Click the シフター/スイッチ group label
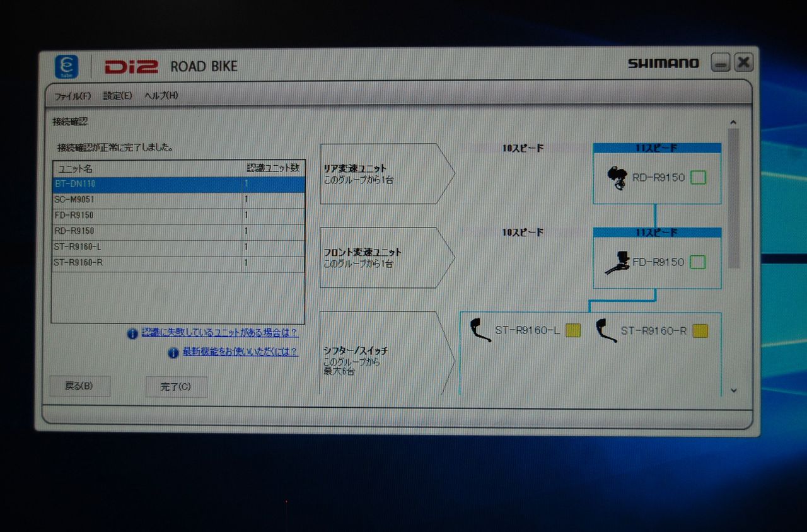Image resolution: width=807 pixels, height=532 pixels. pyautogui.click(x=356, y=351)
